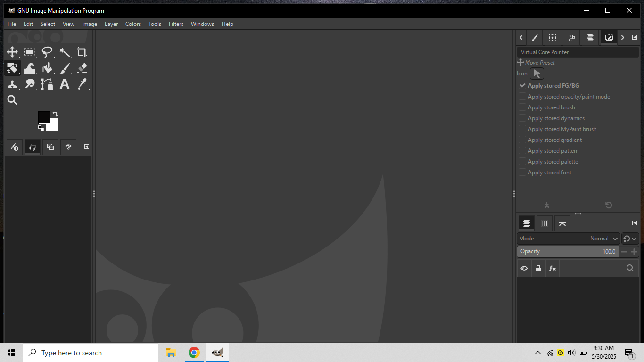Select the Move tool in the toolbox
The height and width of the screenshot is (362, 644).
click(12, 52)
